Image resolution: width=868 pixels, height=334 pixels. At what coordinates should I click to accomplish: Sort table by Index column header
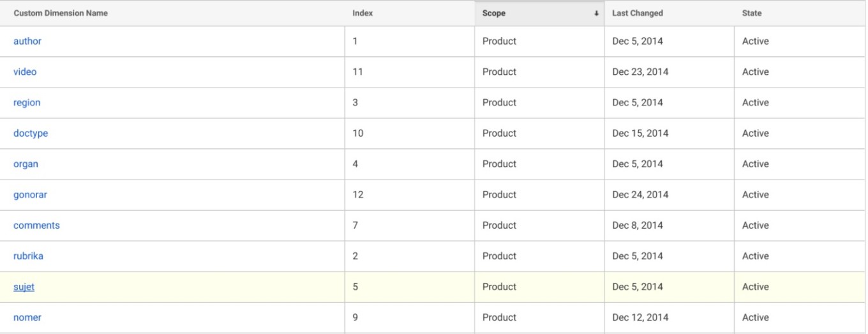pyautogui.click(x=363, y=13)
